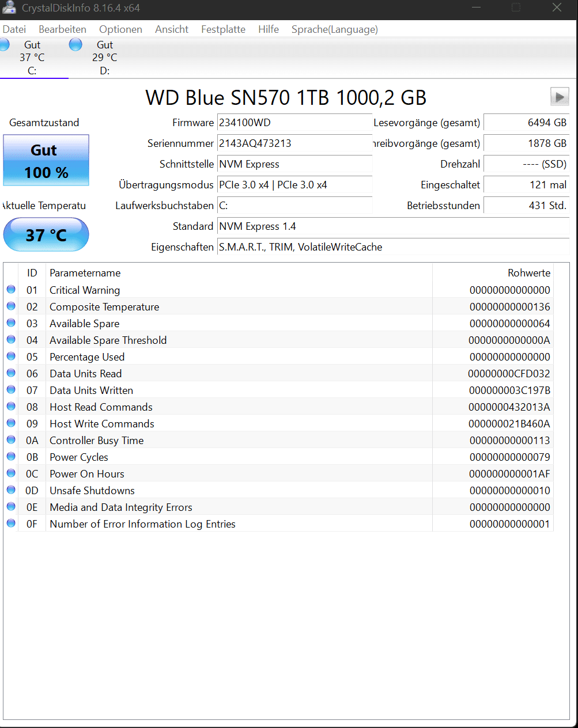
Task: Click the Laufwerksbuchstaben field C:
Action: (x=294, y=206)
